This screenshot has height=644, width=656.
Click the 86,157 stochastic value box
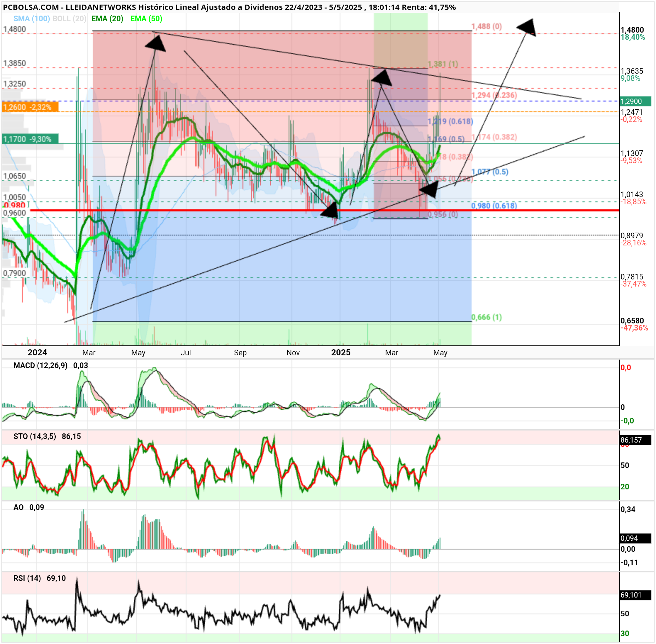(x=635, y=440)
